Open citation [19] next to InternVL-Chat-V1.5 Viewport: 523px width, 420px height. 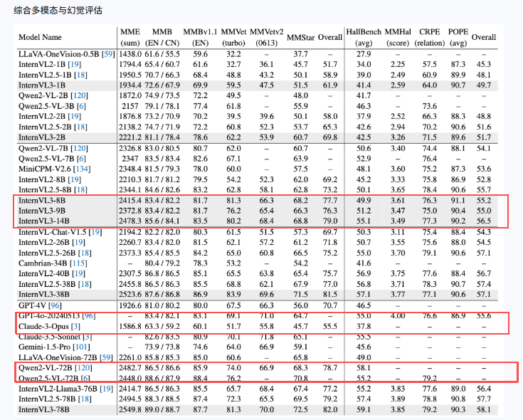tap(95, 232)
